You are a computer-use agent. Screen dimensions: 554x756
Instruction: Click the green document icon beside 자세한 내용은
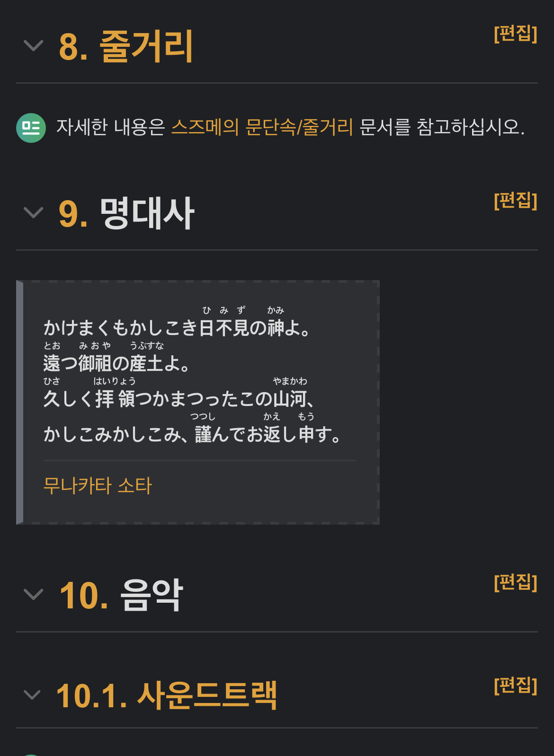(31, 128)
